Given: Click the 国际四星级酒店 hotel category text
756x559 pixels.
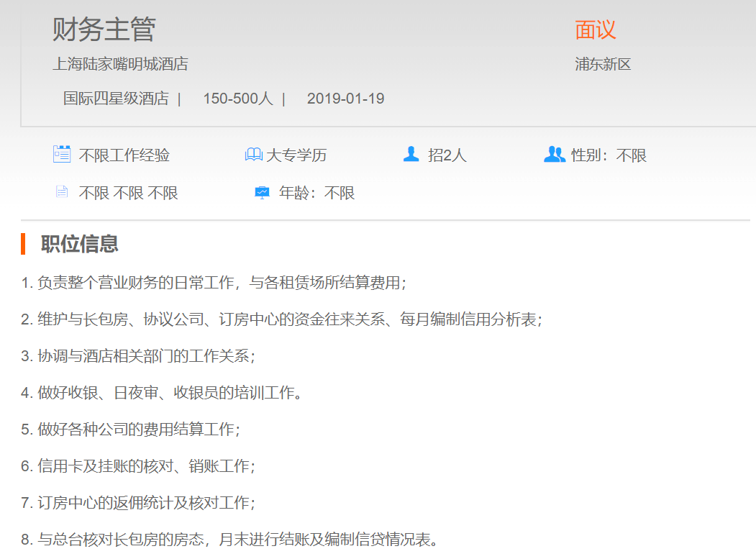Looking at the screenshot, I should pyautogui.click(x=116, y=99).
